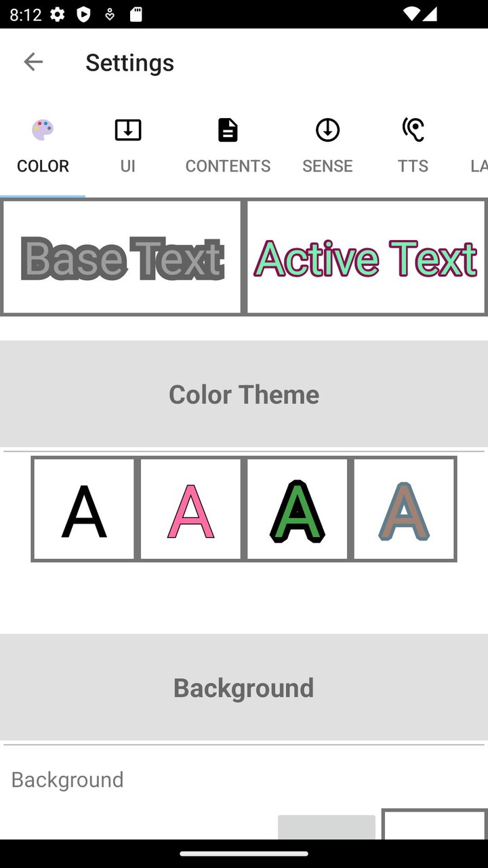Tap the Contents document icon

click(228, 130)
